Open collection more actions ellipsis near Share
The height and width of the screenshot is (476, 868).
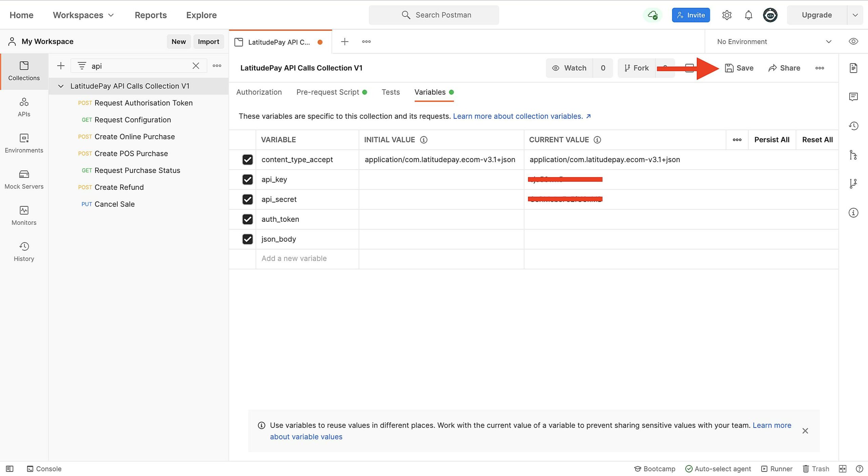pyautogui.click(x=820, y=68)
